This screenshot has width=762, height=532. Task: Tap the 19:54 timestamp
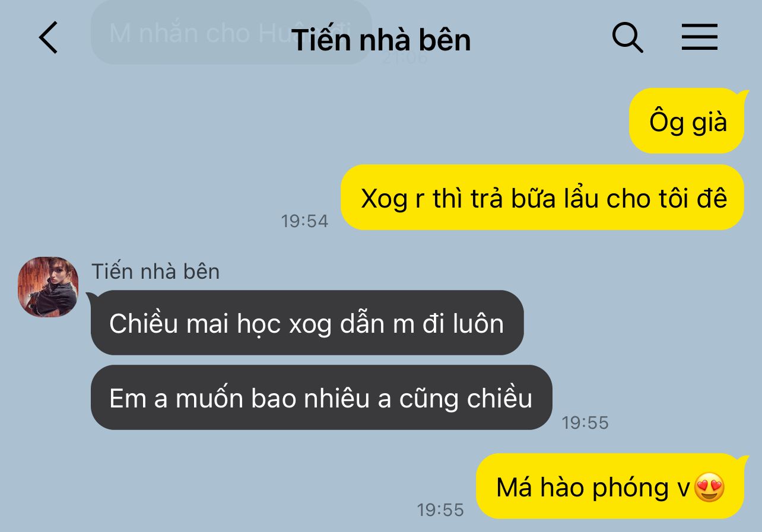[304, 221]
